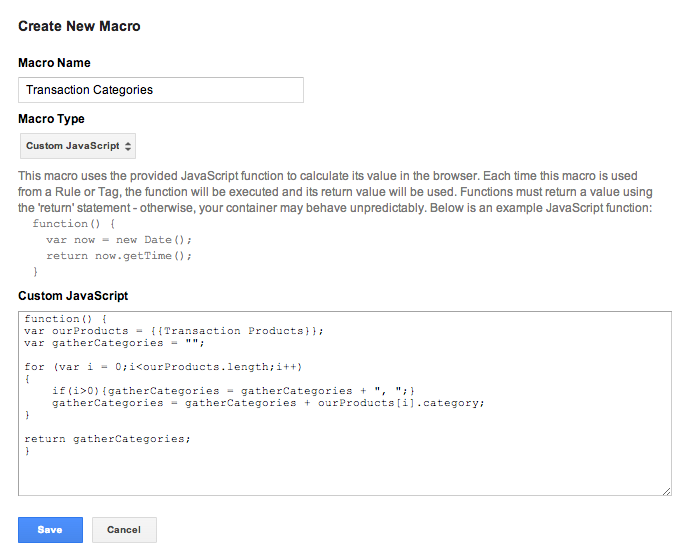684x558 pixels.
Task: Click the Macro Type label
Action: (51, 119)
